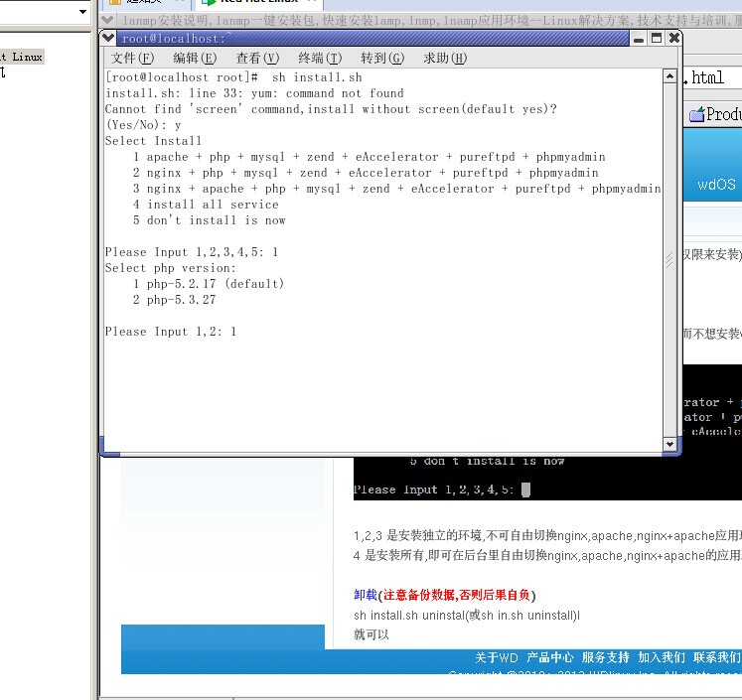Click terminal scrollbar up arrow
The height and width of the screenshot is (700, 742).
pyautogui.click(x=669, y=76)
